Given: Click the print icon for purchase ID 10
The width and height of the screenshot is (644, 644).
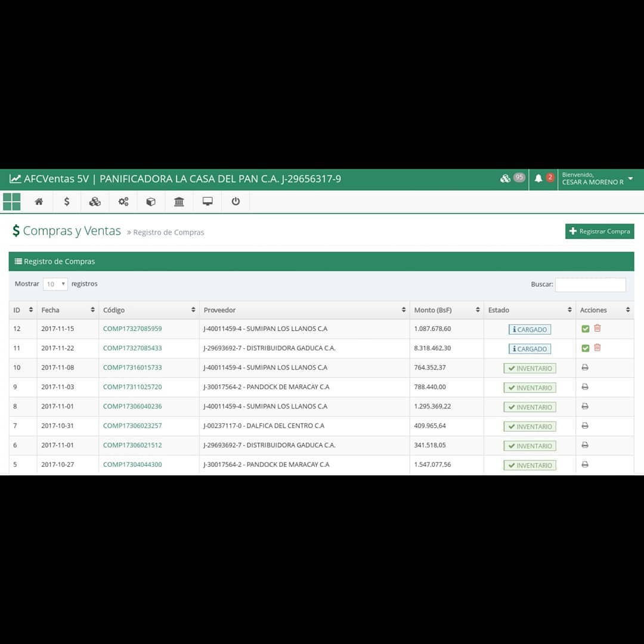Looking at the screenshot, I should pyautogui.click(x=585, y=367).
